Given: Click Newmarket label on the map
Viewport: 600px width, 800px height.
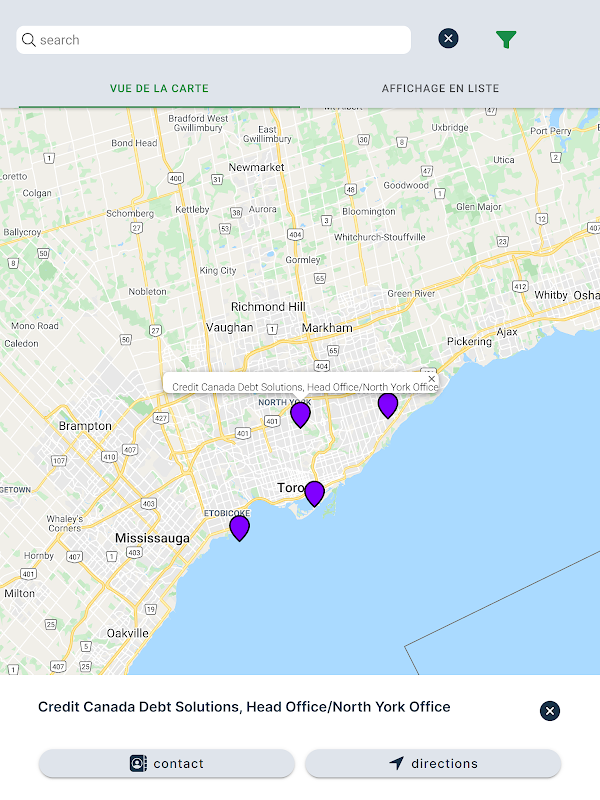Looking at the screenshot, I should coord(256,167).
